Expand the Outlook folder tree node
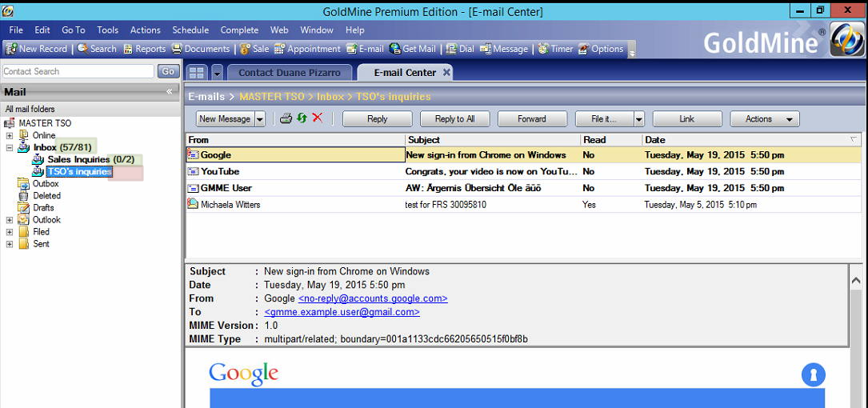868x408 pixels. coord(10,220)
